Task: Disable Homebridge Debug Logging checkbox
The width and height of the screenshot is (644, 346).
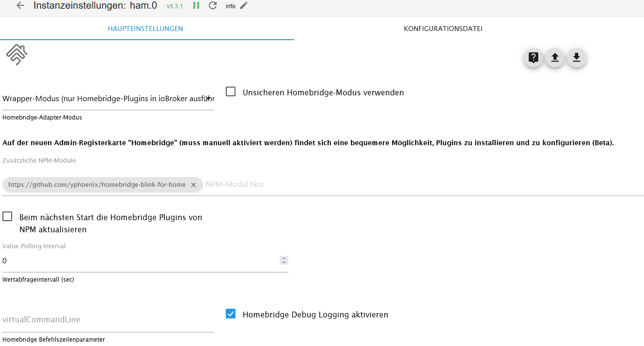Action: pyautogui.click(x=231, y=314)
